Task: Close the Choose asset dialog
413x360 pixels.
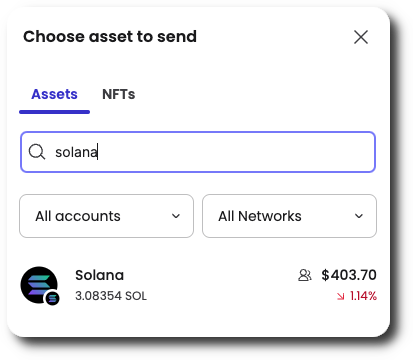Action: pyautogui.click(x=361, y=37)
